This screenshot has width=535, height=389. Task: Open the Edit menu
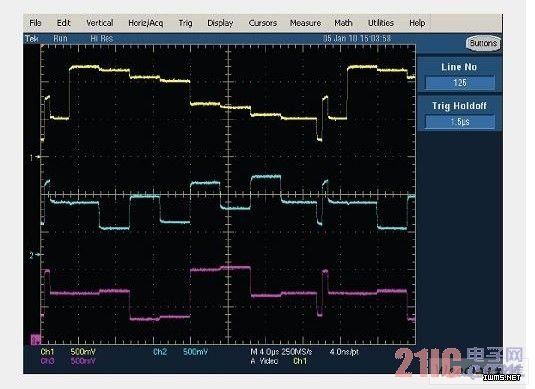(x=63, y=23)
